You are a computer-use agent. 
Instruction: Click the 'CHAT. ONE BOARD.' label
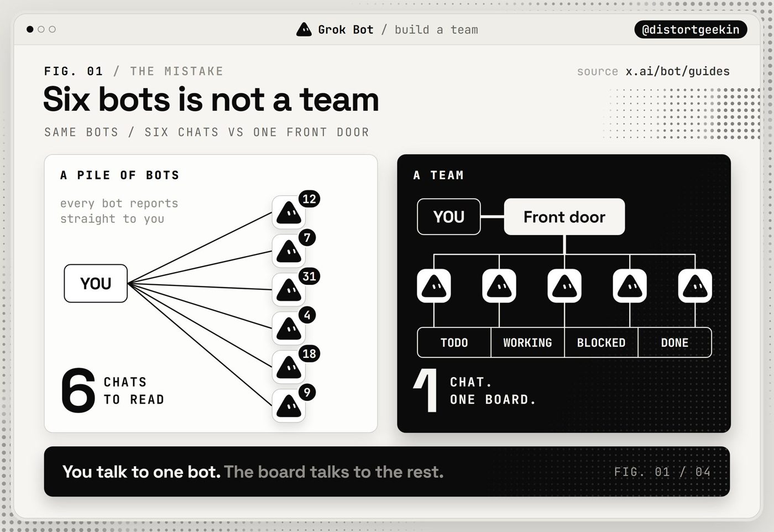pyautogui.click(x=493, y=391)
